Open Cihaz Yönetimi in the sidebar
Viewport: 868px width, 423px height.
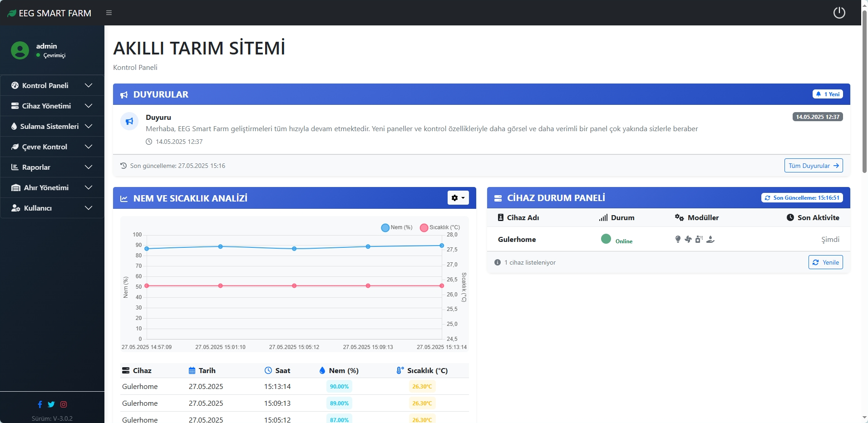52,106
